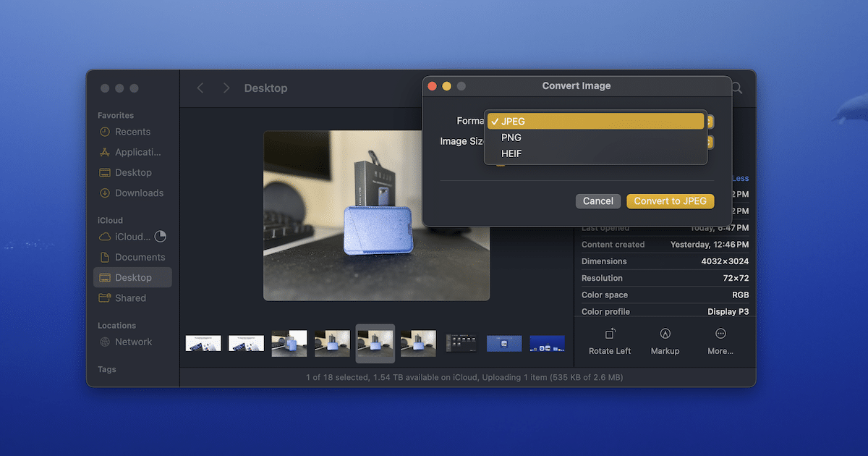Open Downloads in the sidebar
The height and width of the screenshot is (456, 868).
click(x=139, y=193)
